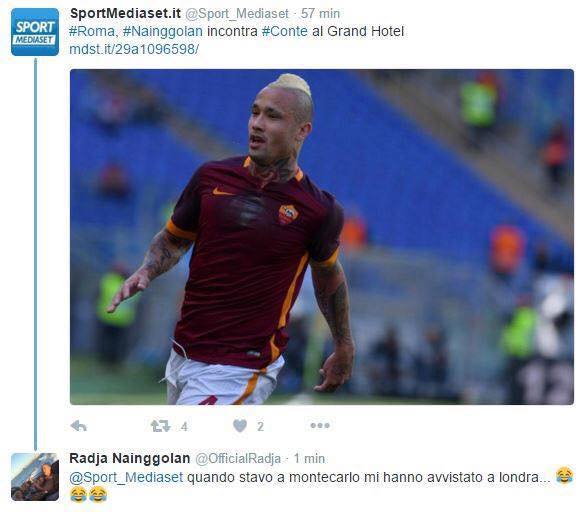Click the retweet count 4

(184, 427)
